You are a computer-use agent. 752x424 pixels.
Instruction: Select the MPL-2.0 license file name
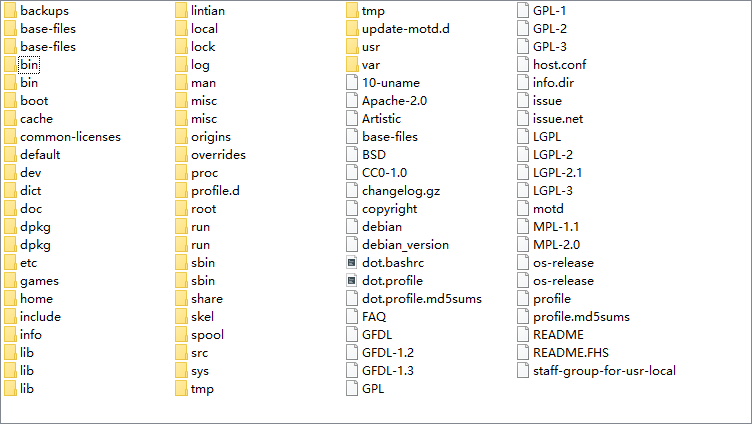pyautogui.click(x=557, y=245)
